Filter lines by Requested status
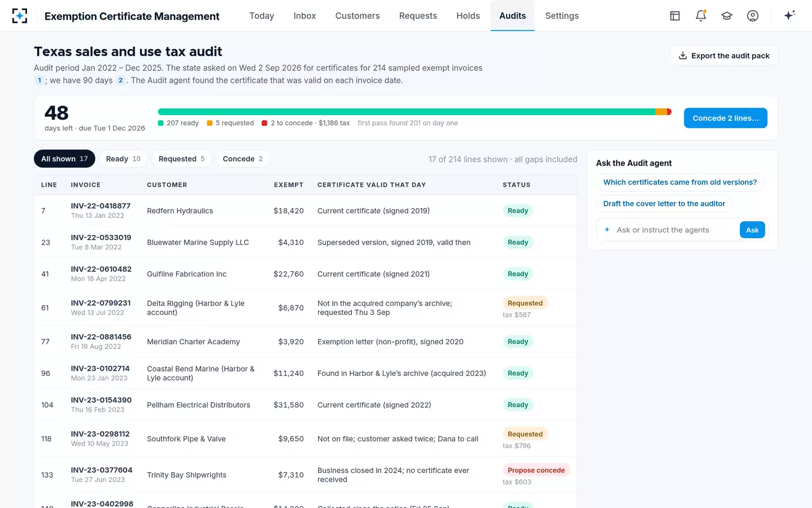The image size is (812, 508). point(182,159)
